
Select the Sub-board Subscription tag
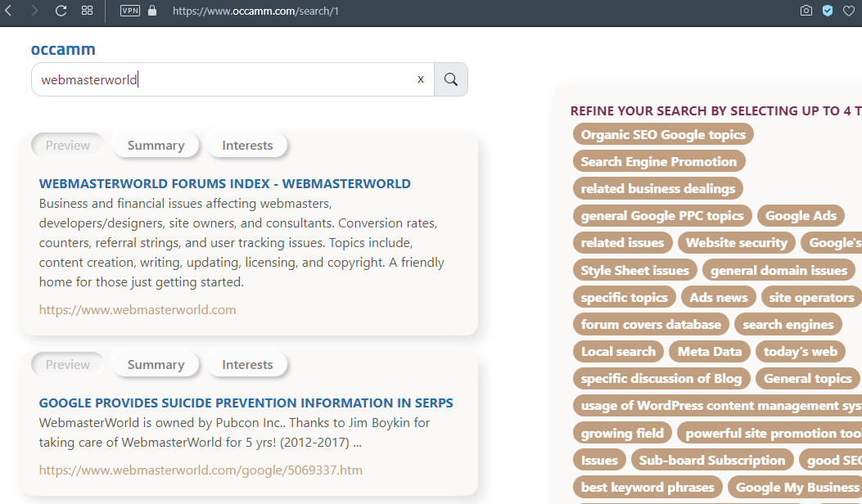click(x=712, y=460)
